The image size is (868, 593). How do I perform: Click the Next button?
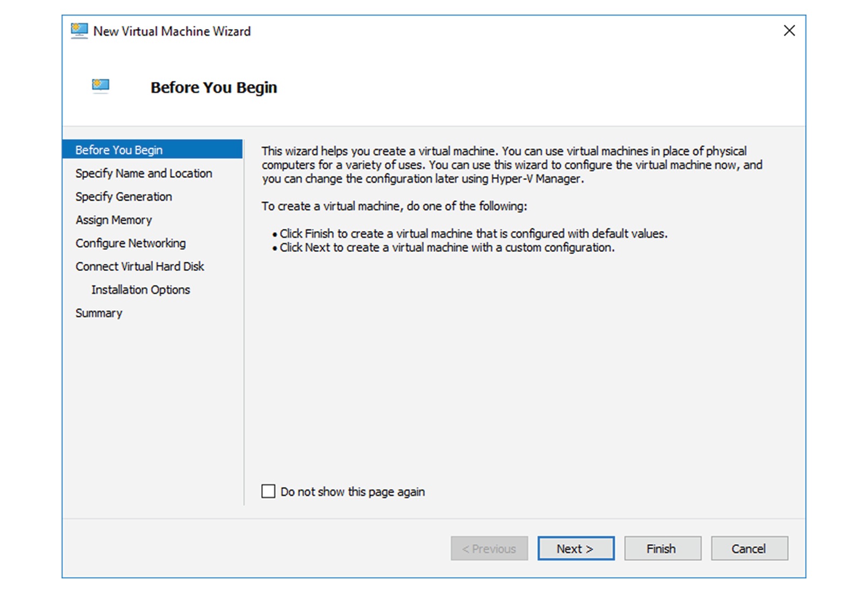[x=575, y=548]
